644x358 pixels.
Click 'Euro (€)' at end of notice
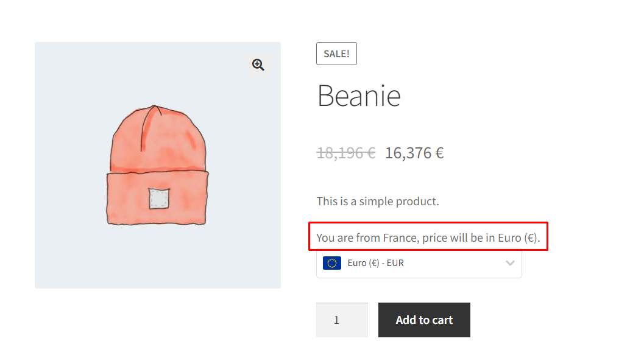(x=518, y=237)
